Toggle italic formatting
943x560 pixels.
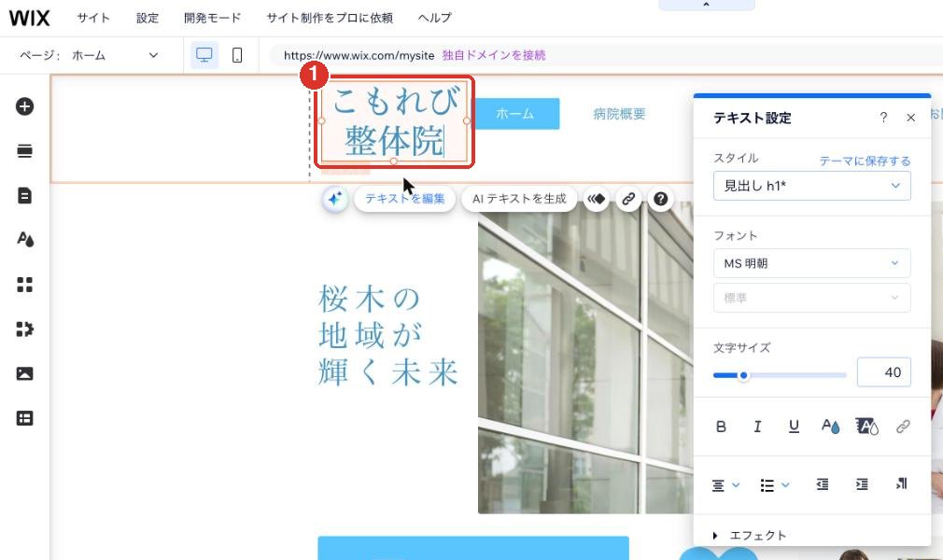point(757,427)
